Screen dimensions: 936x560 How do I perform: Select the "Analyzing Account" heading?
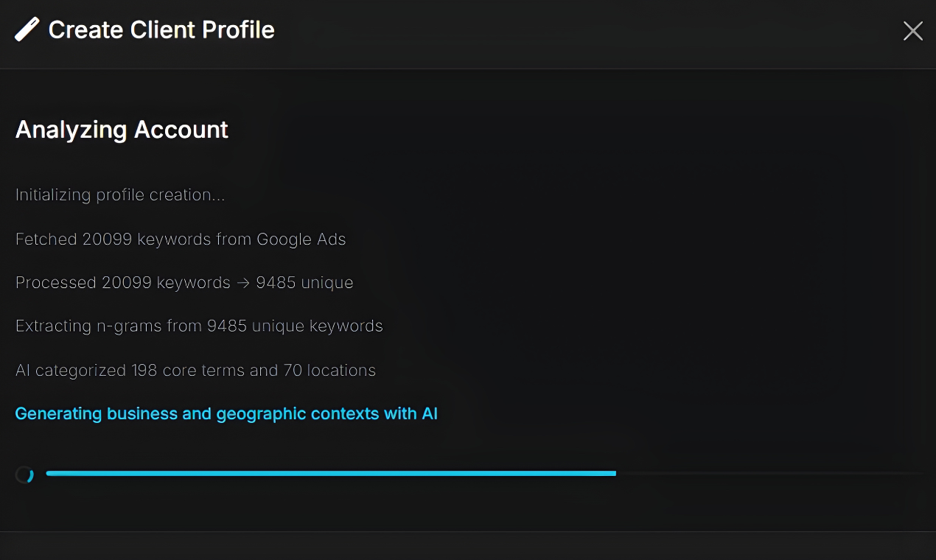[122, 130]
